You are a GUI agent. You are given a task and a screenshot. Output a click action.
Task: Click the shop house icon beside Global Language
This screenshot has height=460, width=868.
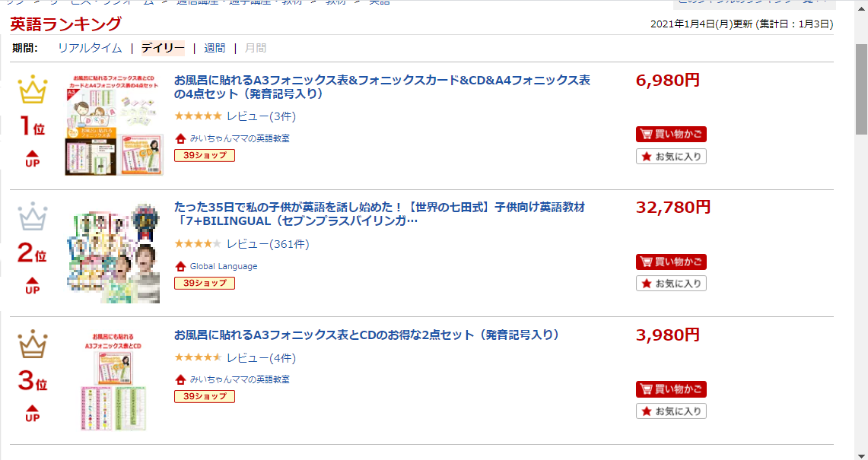tap(180, 266)
